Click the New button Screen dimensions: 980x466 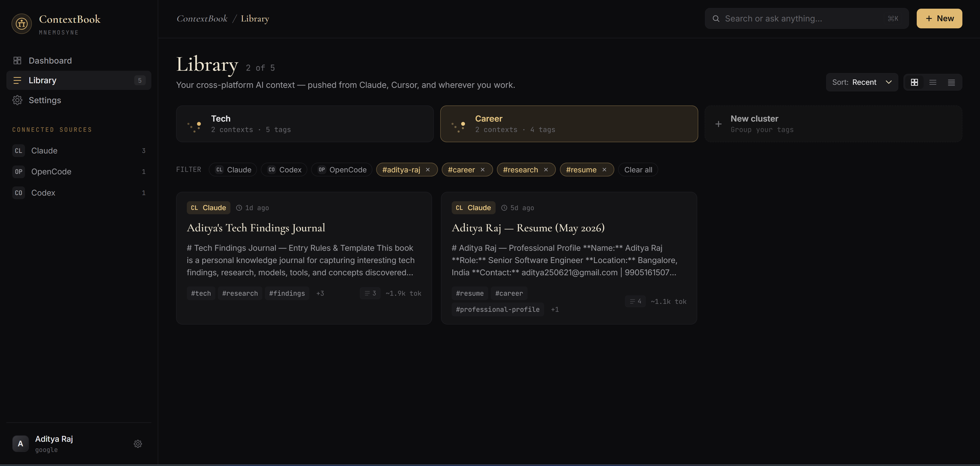[939, 19]
